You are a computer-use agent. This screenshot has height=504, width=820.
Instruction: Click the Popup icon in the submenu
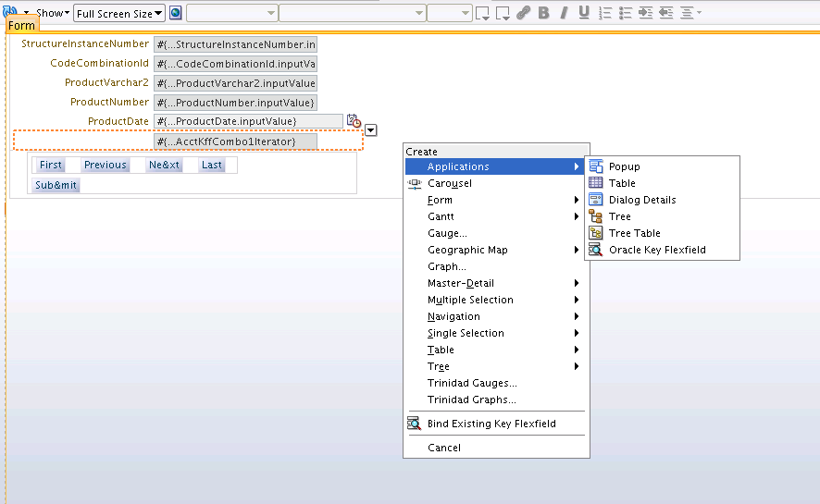tap(596, 166)
